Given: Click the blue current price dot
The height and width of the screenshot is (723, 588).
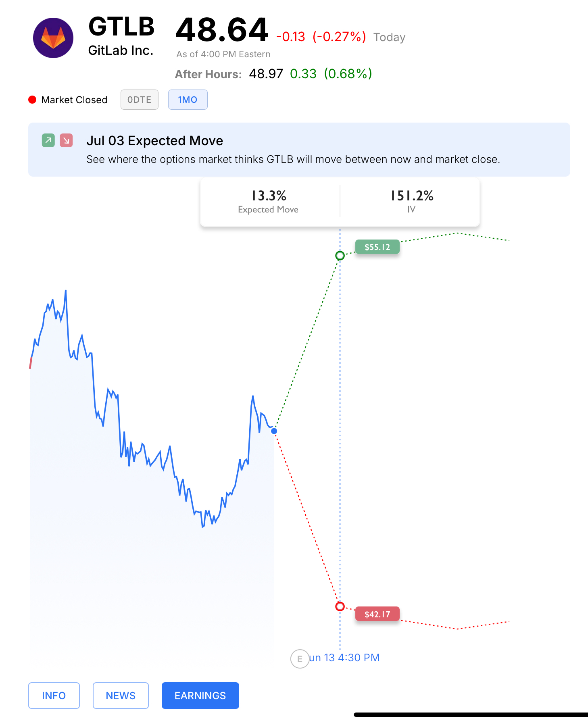Looking at the screenshot, I should coord(274,431).
